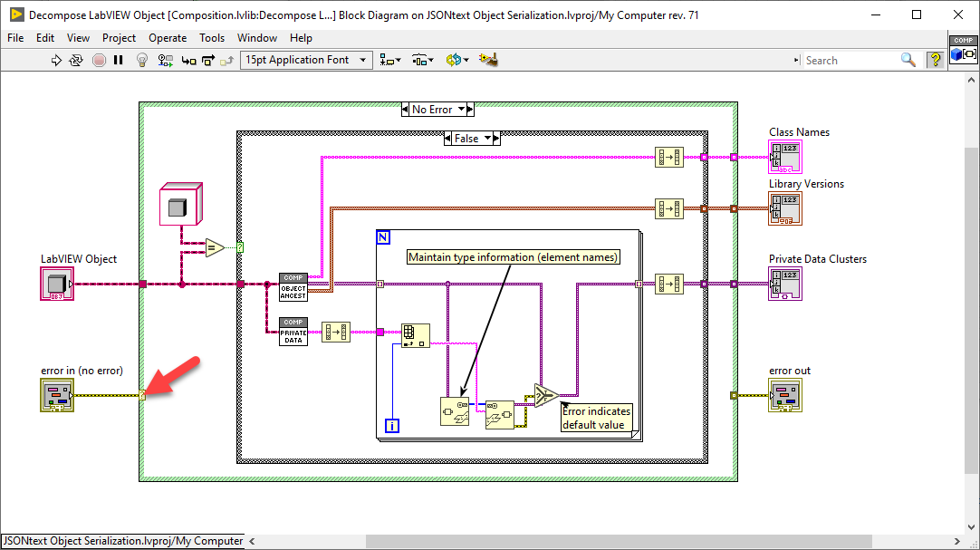Click the magnifying glass search icon

coord(907,60)
